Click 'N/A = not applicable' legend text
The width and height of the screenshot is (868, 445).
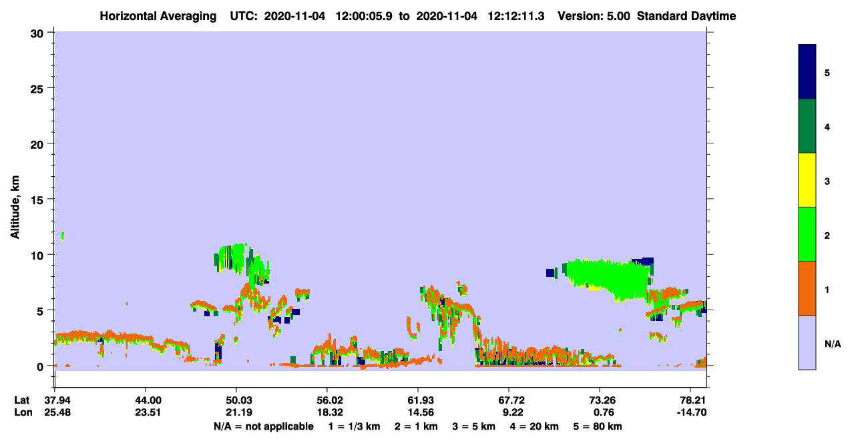click(x=263, y=426)
